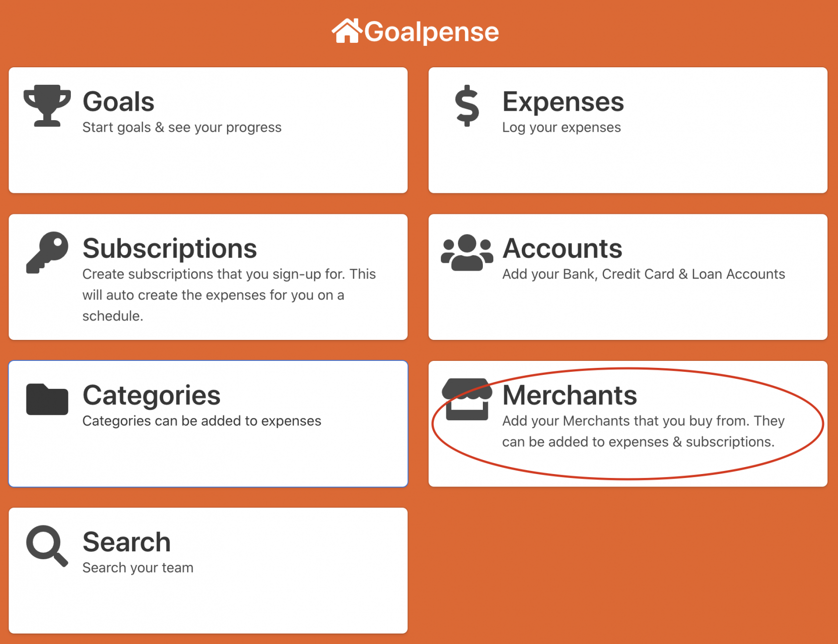Go to the Accounts title
Image resolution: width=838 pixels, height=644 pixels.
pos(562,248)
